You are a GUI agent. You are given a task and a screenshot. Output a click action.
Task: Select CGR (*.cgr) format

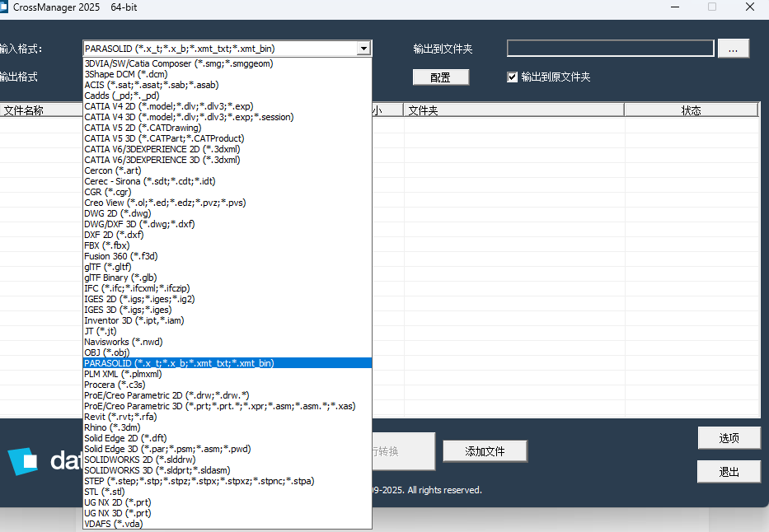[x=227, y=192]
